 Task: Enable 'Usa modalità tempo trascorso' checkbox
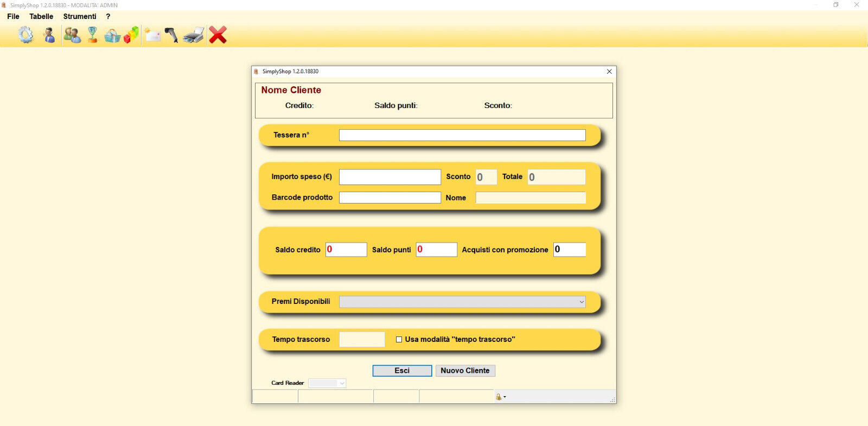399,340
